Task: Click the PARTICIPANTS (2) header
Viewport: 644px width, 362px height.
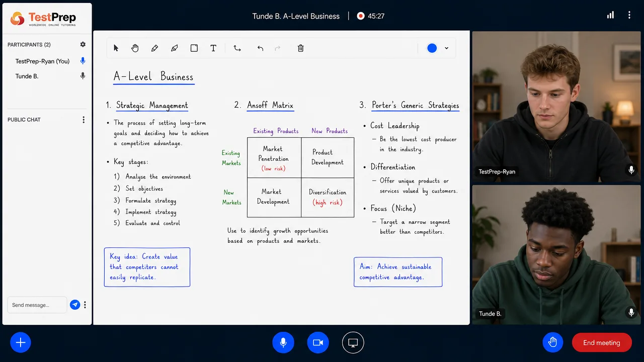Action: click(x=29, y=45)
